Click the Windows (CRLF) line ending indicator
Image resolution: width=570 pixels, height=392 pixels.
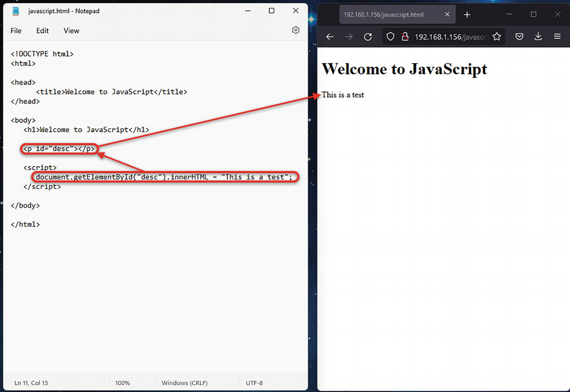point(184,383)
